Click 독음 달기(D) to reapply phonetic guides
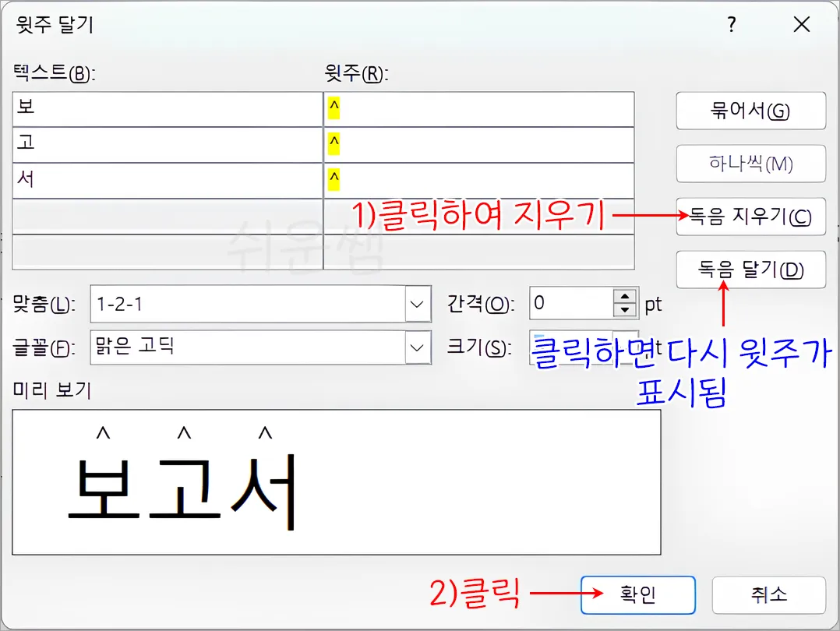Viewport: 840px width, 631px height. pos(750,270)
